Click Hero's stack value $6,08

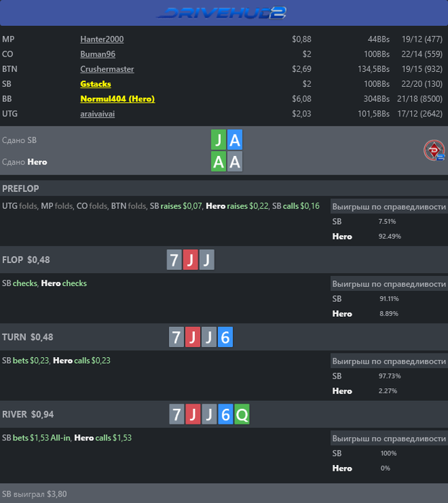click(x=301, y=99)
